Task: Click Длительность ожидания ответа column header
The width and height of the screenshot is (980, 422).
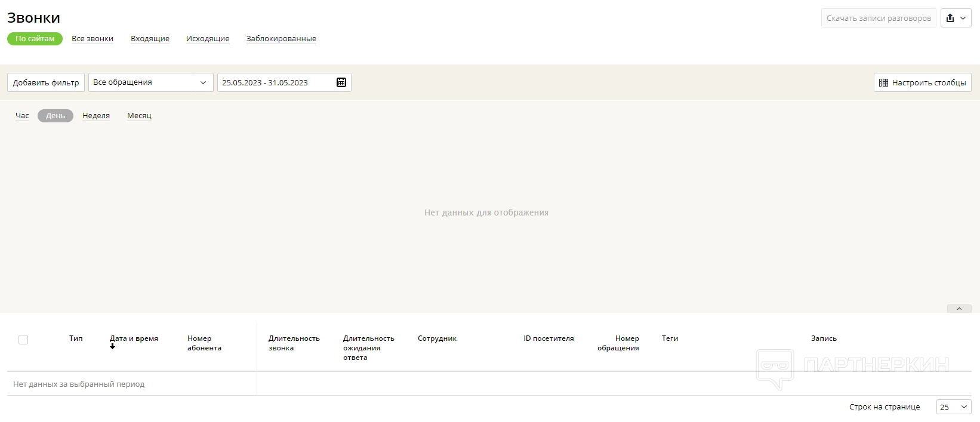Action: click(x=369, y=348)
